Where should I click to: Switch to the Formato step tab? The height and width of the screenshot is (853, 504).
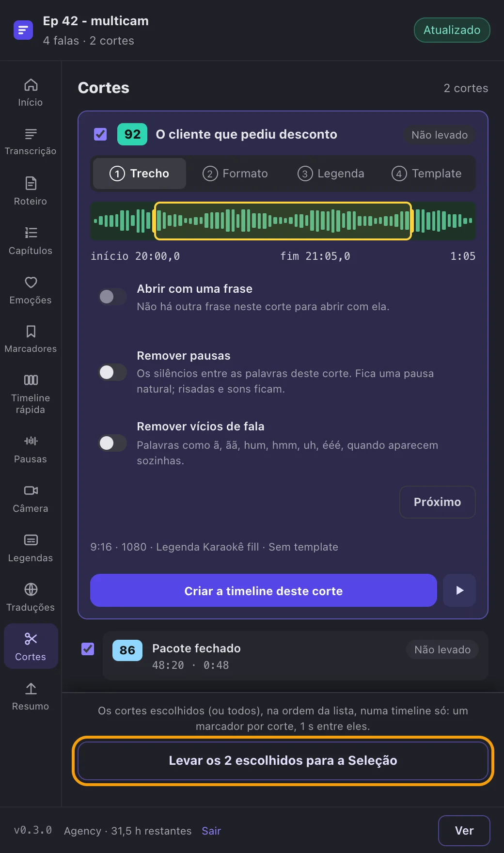click(x=235, y=174)
